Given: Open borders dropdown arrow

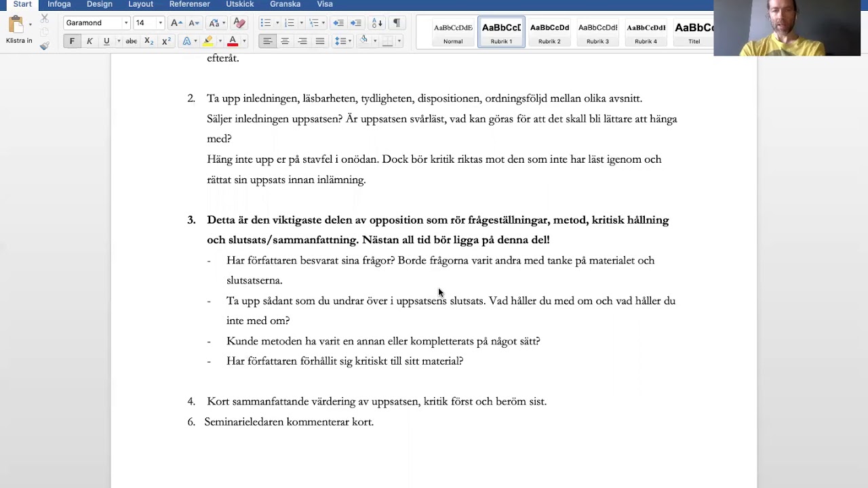Looking at the screenshot, I should (399, 41).
